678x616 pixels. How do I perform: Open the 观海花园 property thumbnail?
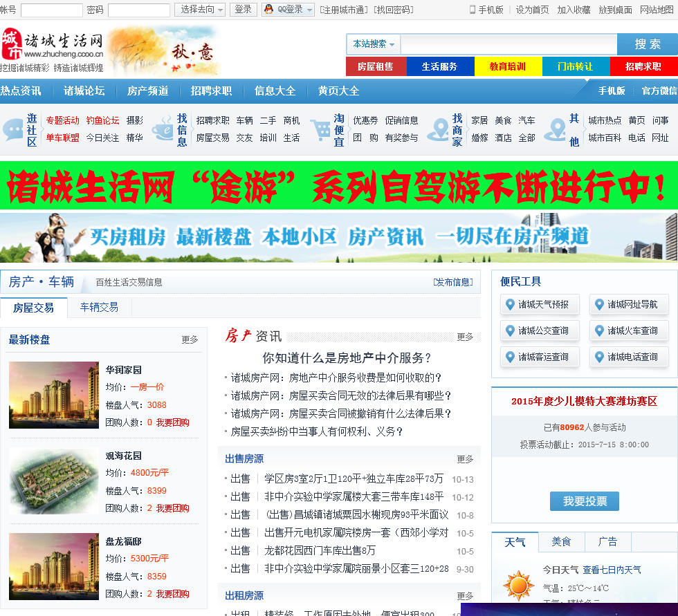coord(54,480)
